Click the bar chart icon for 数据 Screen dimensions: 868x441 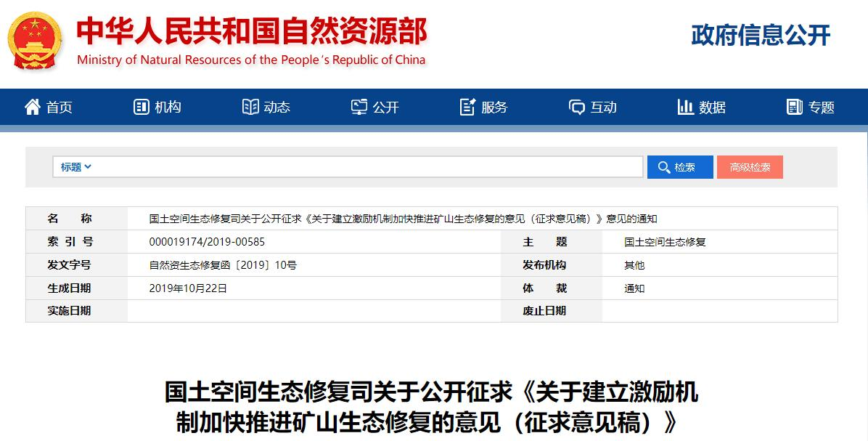[x=685, y=107]
